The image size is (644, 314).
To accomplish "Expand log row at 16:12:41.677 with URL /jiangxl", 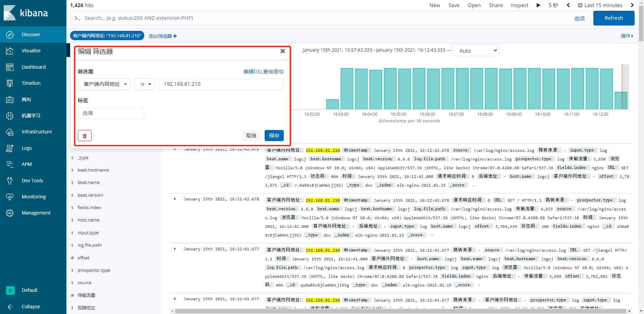I will tap(175, 249).
